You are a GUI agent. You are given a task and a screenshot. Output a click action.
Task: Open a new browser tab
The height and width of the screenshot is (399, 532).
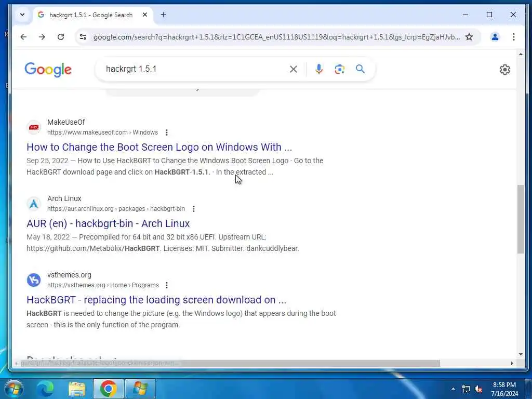click(x=164, y=15)
